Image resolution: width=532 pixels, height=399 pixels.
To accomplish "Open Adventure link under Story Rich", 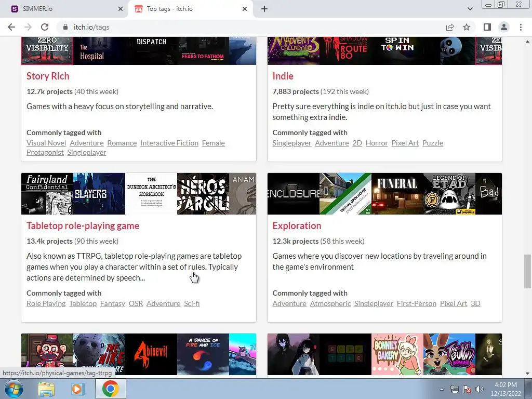I will (87, 143).
